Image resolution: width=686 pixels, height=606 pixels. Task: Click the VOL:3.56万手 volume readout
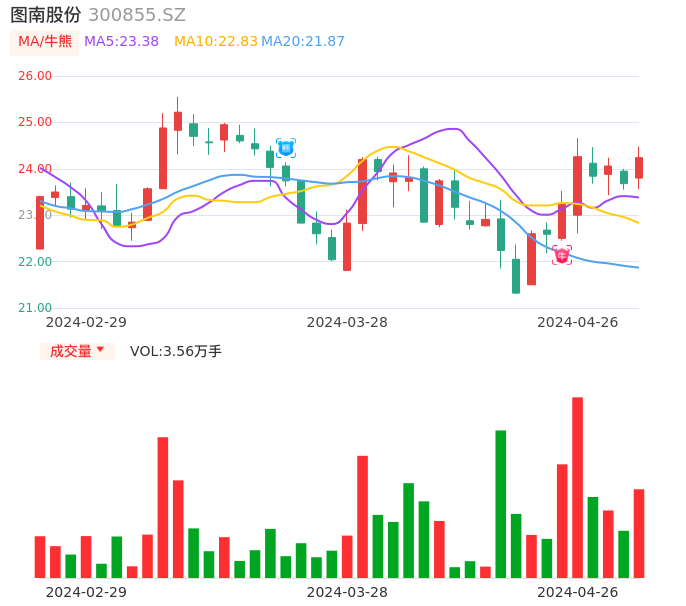coord(176,351)
